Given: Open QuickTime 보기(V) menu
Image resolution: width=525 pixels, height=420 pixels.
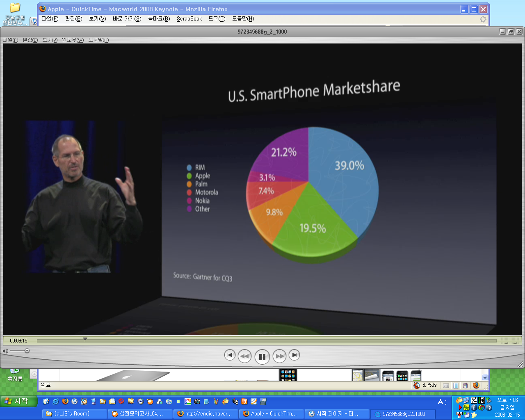Looking at the screenshot, I should (x=50, y=40).
